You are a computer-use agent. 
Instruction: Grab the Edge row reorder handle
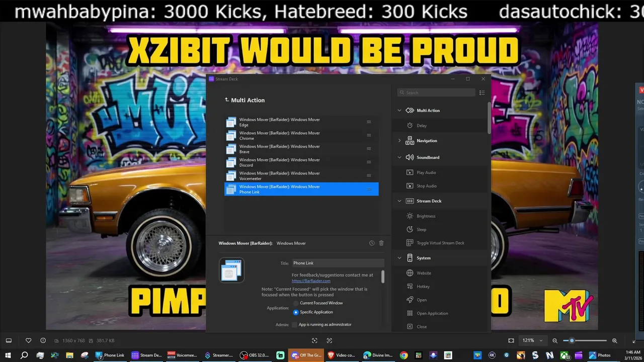pyautogui.click(x=369, y=122)
